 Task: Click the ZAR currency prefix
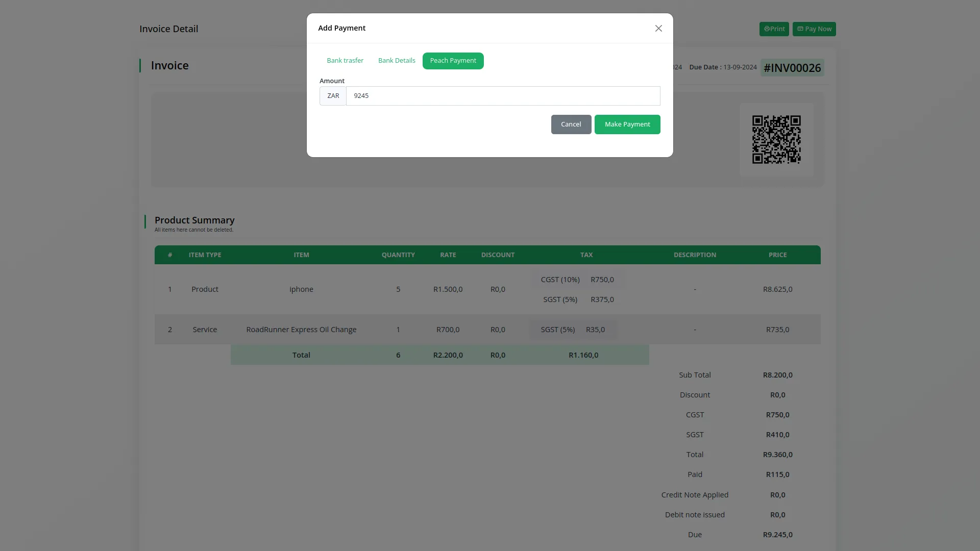(x=333, y=96)
